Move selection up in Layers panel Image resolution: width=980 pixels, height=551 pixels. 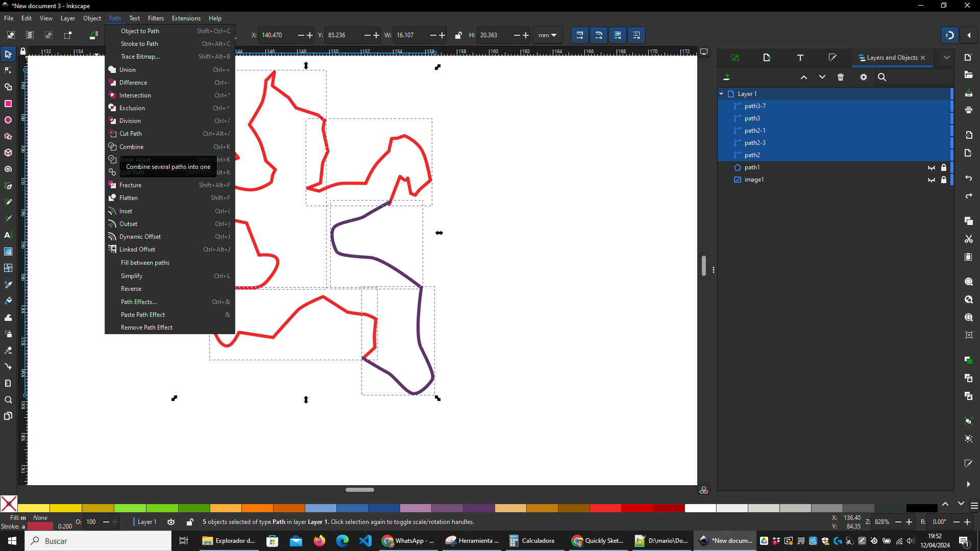click(804, 77)
